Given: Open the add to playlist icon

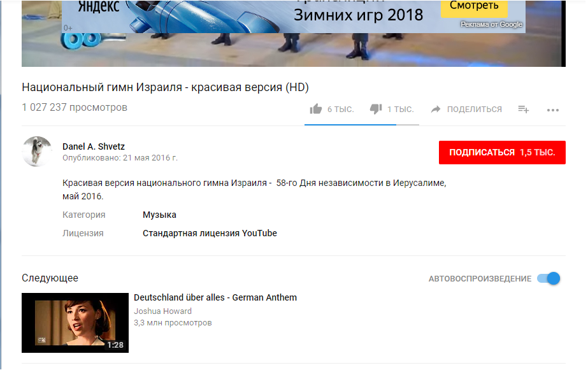Looking at the screenshot, I should tap(524, 110).
